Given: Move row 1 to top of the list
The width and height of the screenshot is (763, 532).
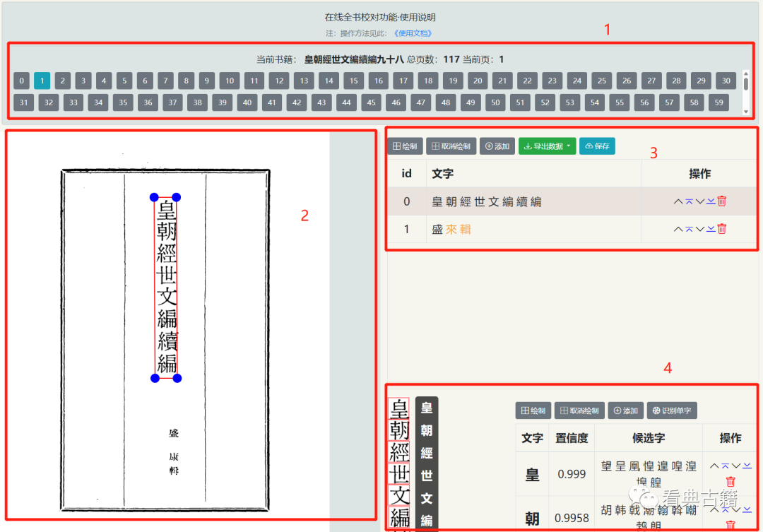Looking at the screenshot, I should click(689, 229).
